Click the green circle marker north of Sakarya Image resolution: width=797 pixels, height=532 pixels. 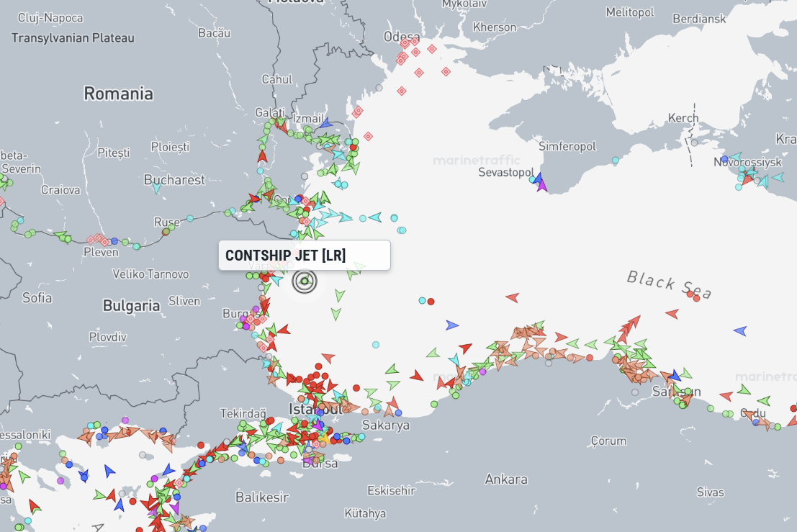(434, 405)
